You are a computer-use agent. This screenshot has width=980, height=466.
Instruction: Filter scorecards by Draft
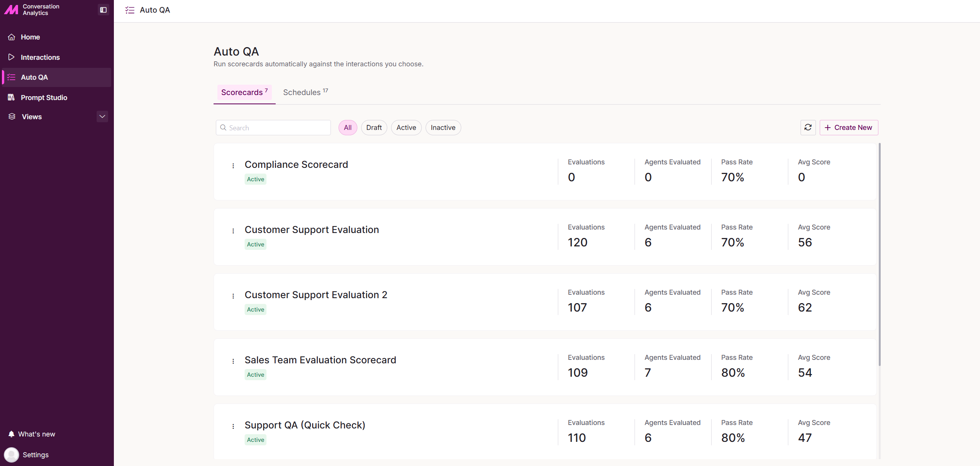tap(374, 128)
